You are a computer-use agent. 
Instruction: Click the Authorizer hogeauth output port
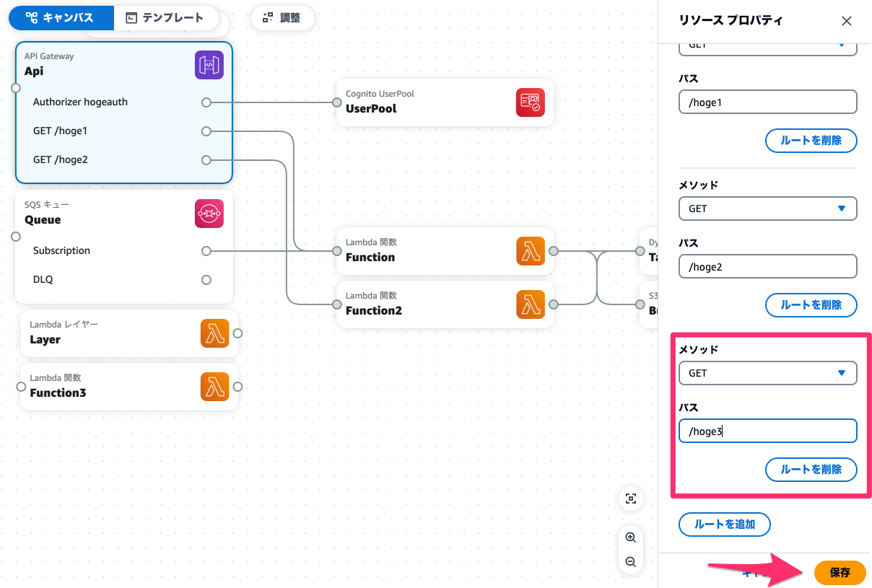click(x=206, y=102)
